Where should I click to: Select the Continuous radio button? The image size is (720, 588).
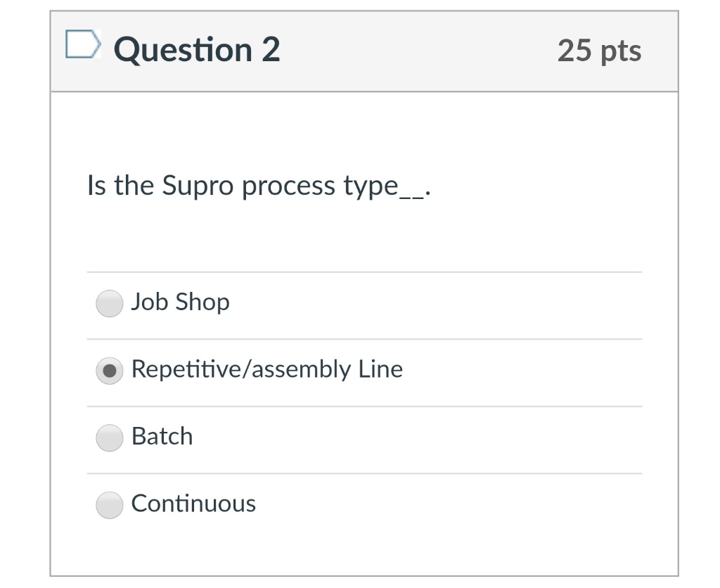click(109, 505)
